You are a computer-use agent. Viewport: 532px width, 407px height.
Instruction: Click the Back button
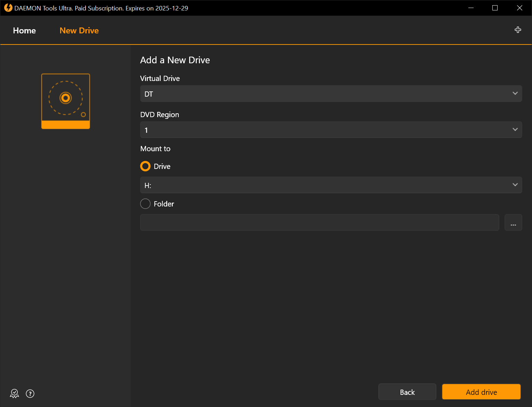coord(407,392)
